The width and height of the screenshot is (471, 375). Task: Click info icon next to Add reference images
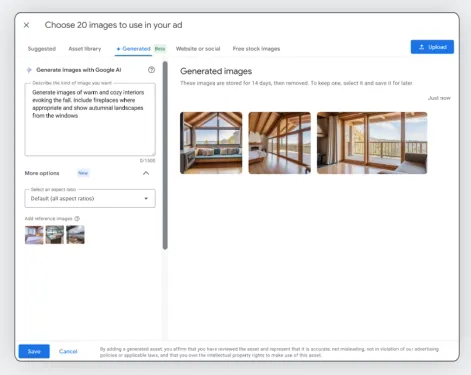coord(77,219)
